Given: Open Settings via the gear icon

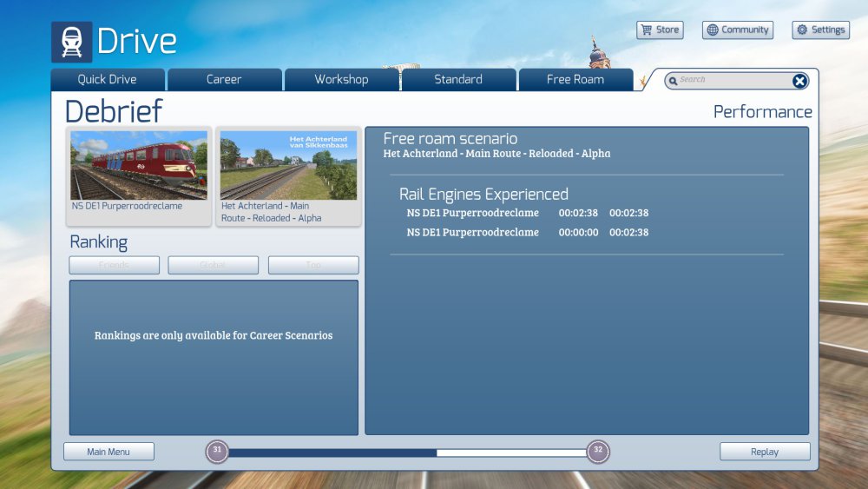Looking at the screenshot, I should (x=802, y=30).
